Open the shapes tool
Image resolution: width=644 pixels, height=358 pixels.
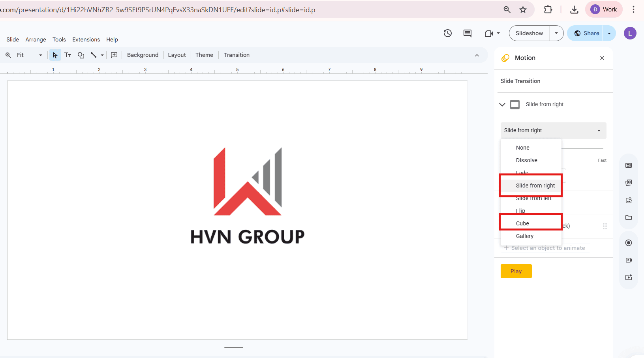click(x=81, y=55)
